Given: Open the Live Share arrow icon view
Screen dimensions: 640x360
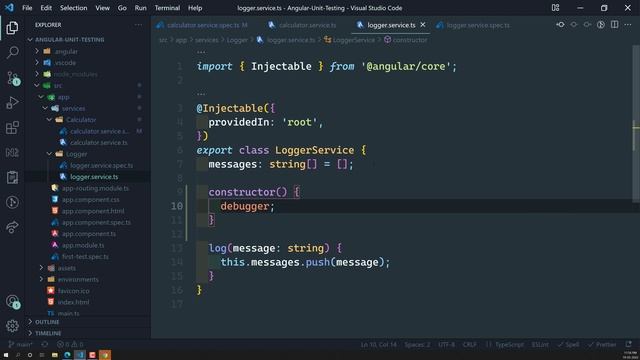Looking at the screenshot, I should (12, 227).
